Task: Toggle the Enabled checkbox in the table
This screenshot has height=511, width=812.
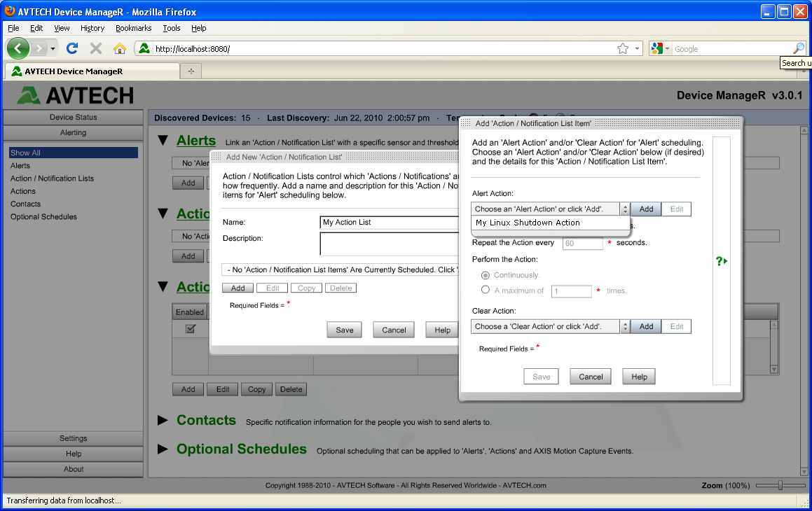Action: coord(191,329)
